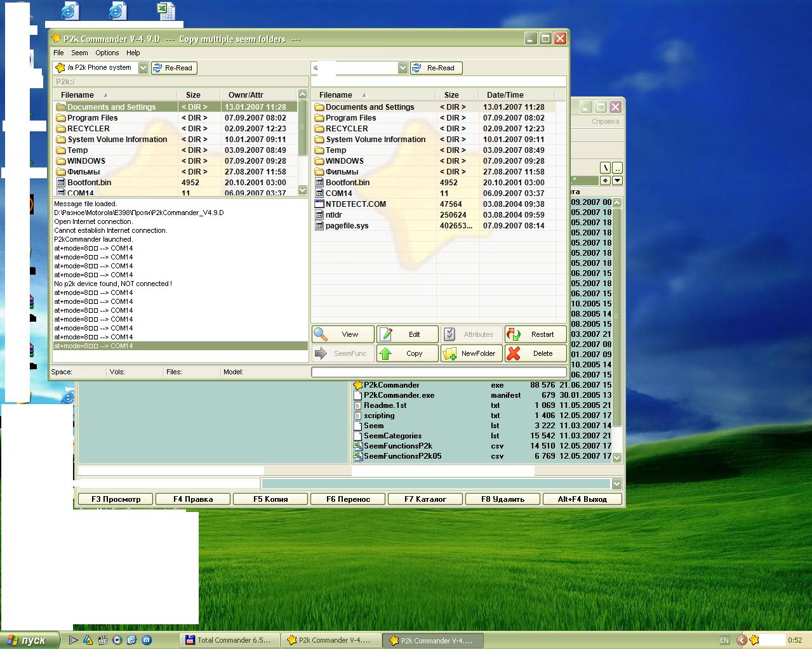Click Total Commander file list scroll down arrow
Screen dimensions: 812x649
[616, 457]
